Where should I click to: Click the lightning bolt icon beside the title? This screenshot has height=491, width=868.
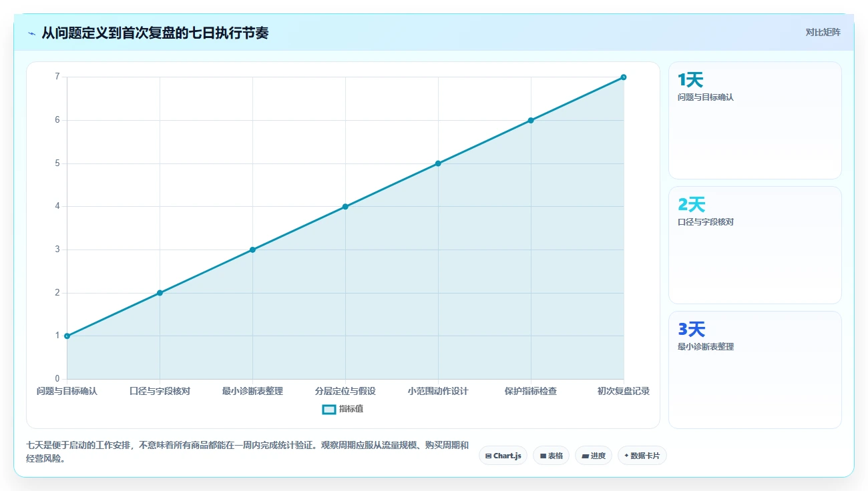(x=32, y=33)
